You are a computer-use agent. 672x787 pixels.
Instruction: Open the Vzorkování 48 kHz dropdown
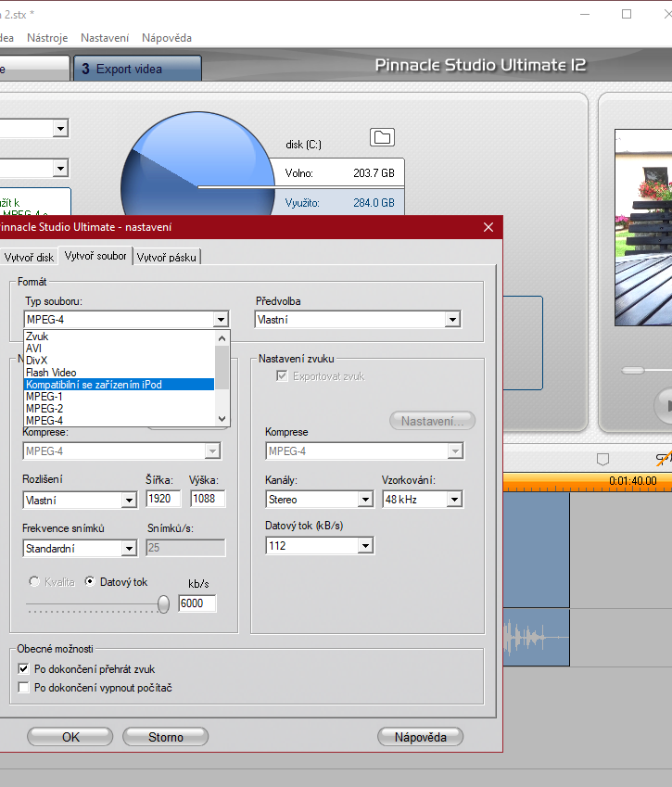point(454,500)
